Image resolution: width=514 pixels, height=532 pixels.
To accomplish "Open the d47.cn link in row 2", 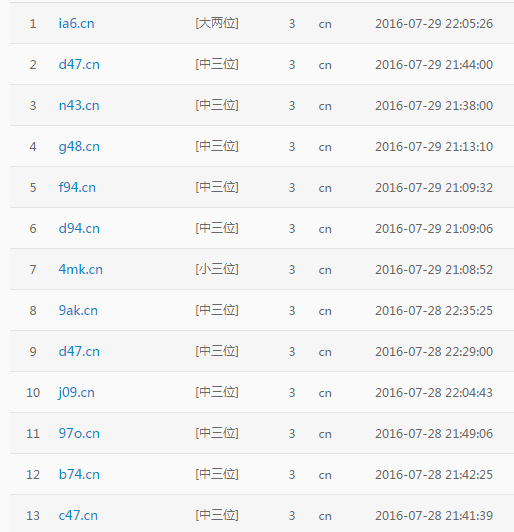I will 79,64.
